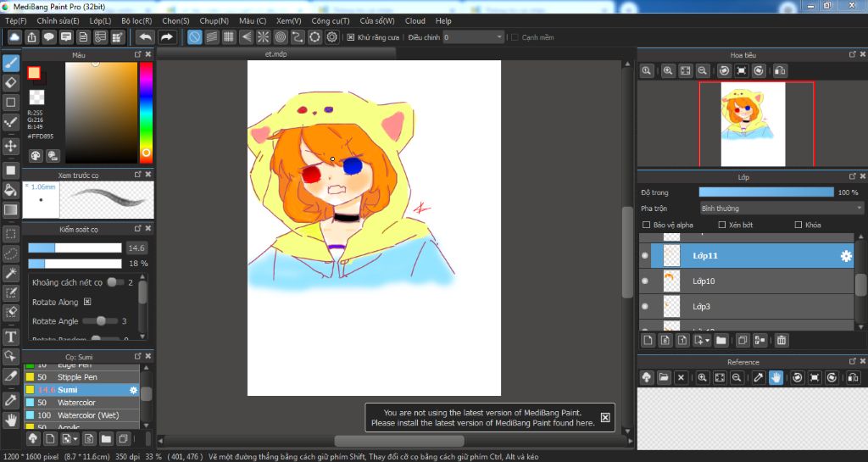
Task: Click the transparent color swatch
Action: click(36, 97)
